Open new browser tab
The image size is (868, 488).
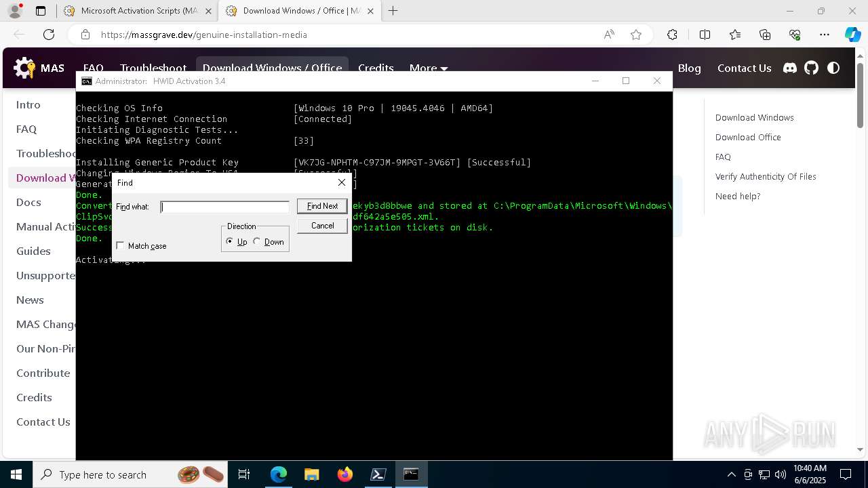click(x=393, y=11)
